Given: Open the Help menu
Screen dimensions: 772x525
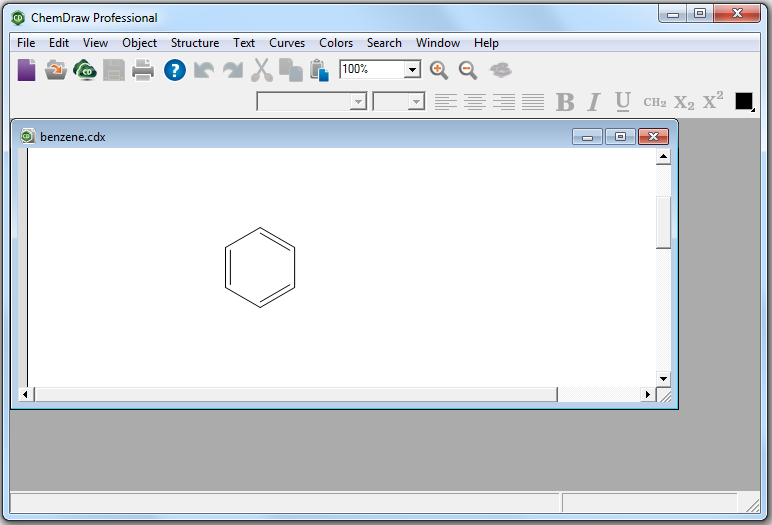Looking at the screenshot, I should pos(486,43).
